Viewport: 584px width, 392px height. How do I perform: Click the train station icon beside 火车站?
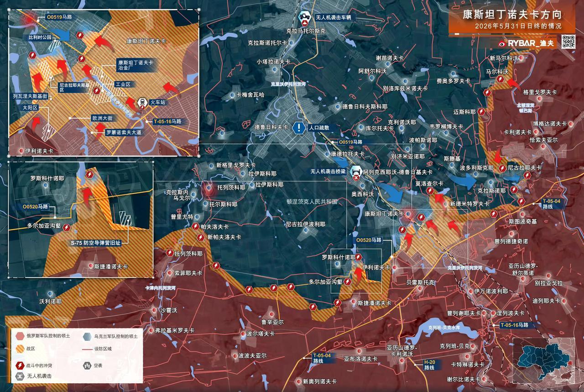click(x=141, y=103)
